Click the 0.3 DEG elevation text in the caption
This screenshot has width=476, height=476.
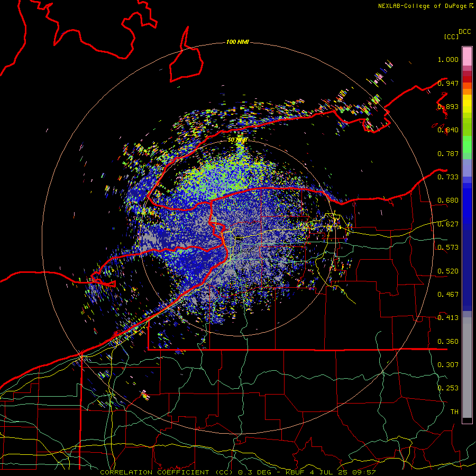tap(255, 472)
